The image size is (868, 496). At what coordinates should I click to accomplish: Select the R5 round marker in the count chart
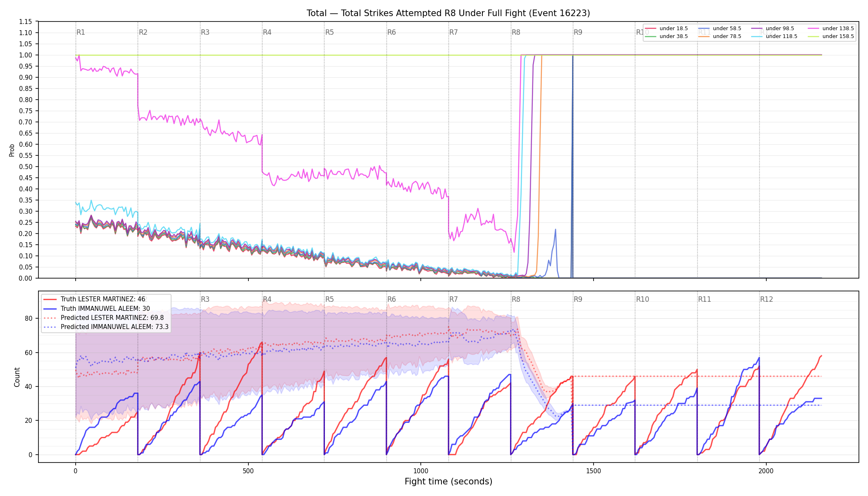tap(329, 299)
